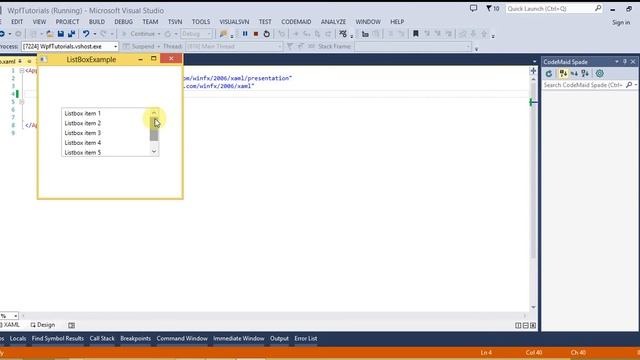Open the Error List tab

(x=306, y=338)
